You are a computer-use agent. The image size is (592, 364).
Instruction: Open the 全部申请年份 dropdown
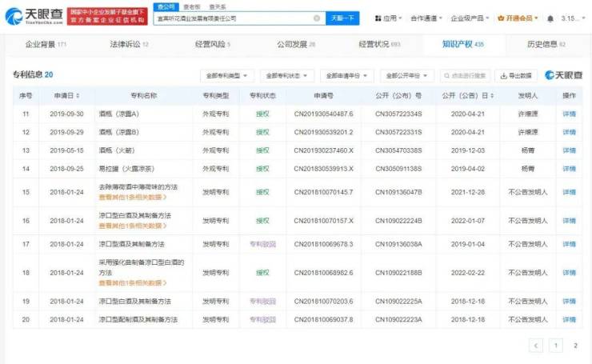tap(346, 76)
